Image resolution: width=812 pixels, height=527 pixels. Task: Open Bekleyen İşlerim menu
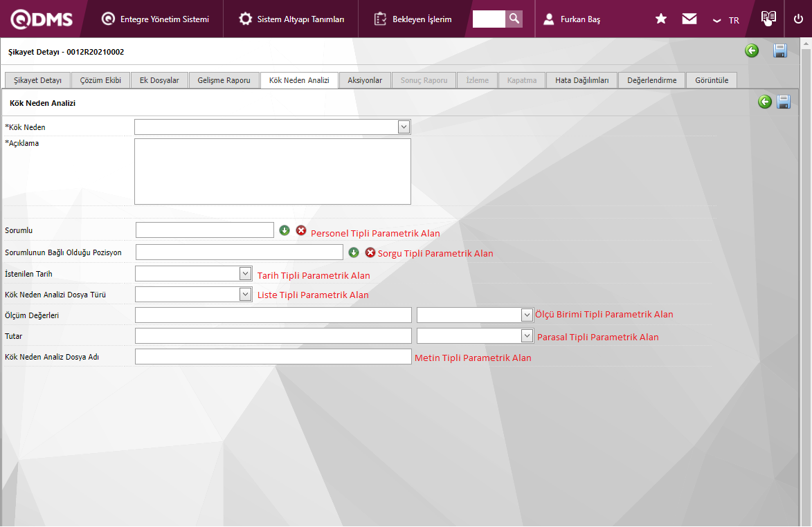413,19
